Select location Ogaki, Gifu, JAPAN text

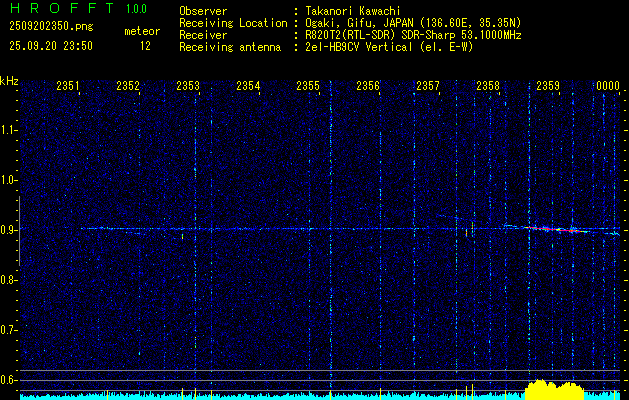tap(413, 23)
